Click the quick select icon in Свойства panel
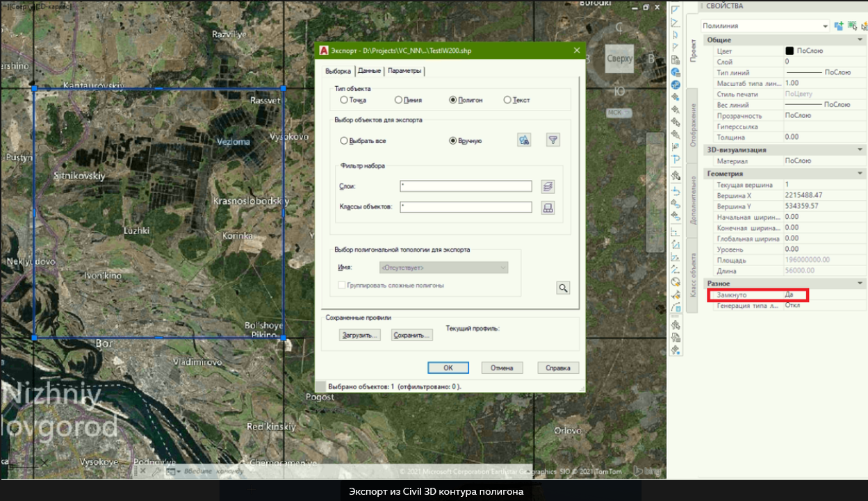Viewport: 868px width, 501px height. (863, 26)
